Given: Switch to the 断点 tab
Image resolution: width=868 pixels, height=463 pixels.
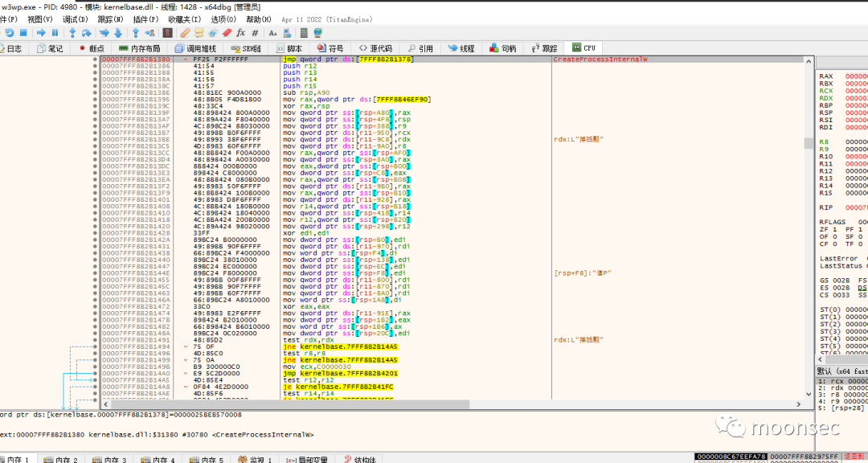Looking at the screenshot, I should pos(92,49).
